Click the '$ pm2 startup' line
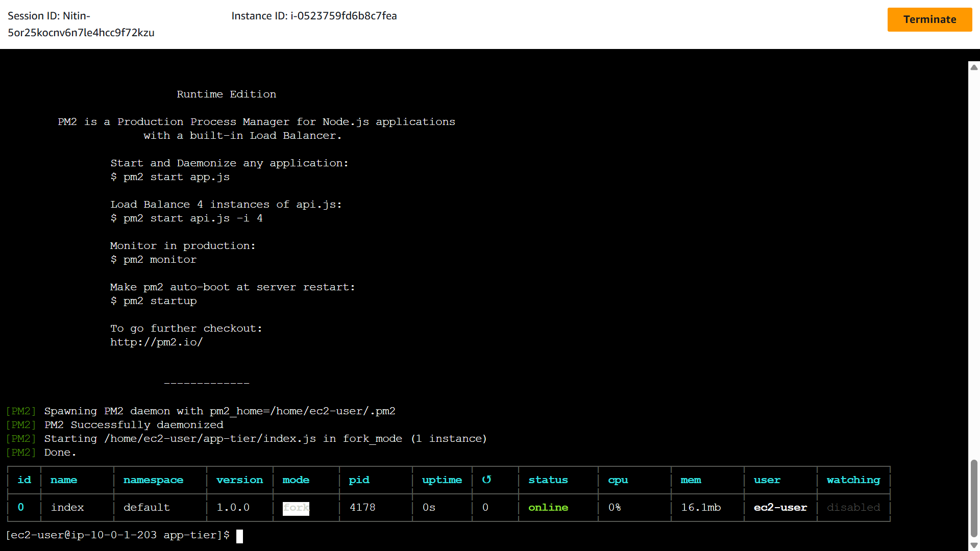980x551 pixels. click(x=154, y=301)
